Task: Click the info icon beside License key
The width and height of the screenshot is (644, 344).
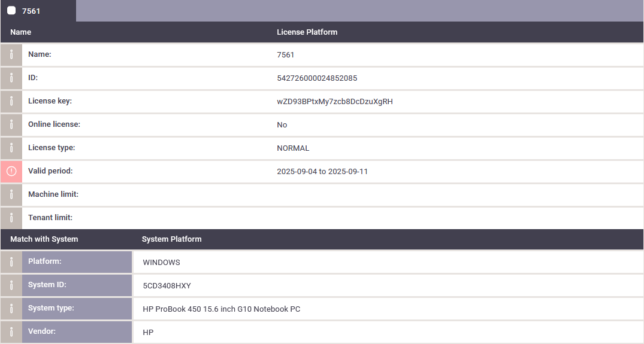Action: pyautogui.click(x=11, y=101)
